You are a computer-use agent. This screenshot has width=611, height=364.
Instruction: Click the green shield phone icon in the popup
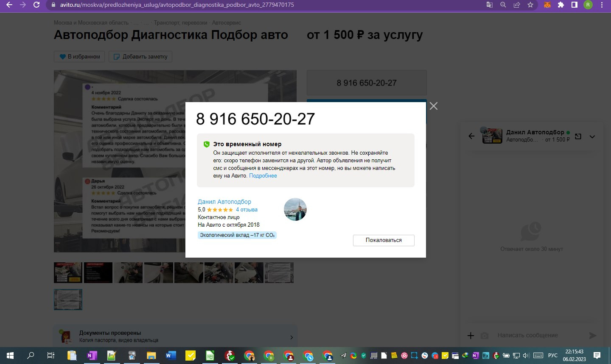pyautogui.click(x=206, y=144)
